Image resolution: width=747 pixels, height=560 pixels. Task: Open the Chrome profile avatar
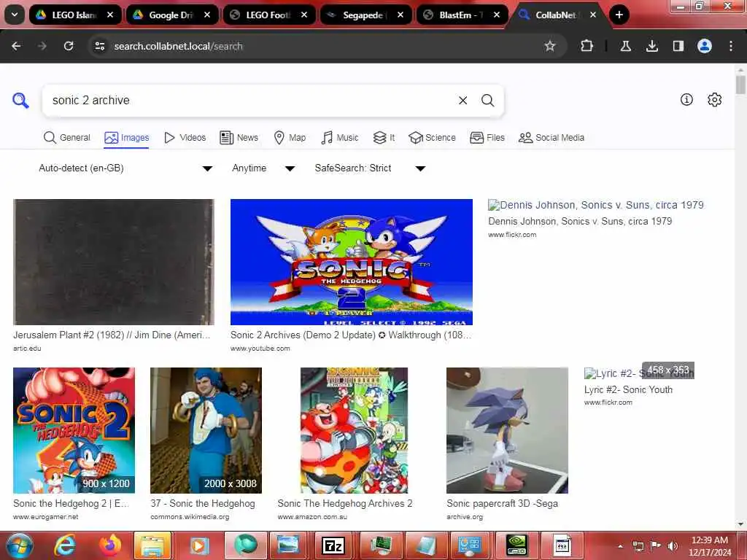click(705, 46)
